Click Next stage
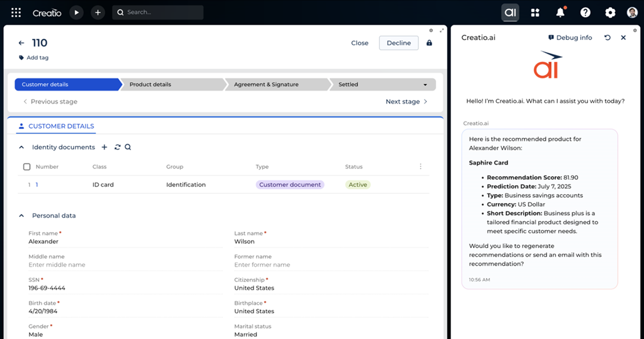 pyautogui.click(x=406, y=102)
